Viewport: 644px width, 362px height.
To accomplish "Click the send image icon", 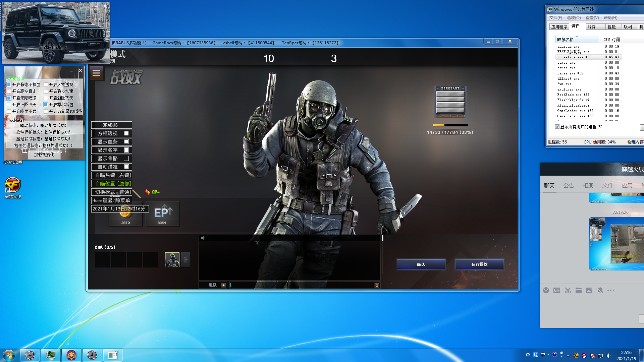I will pyautogui.click(x=589, y=290).
